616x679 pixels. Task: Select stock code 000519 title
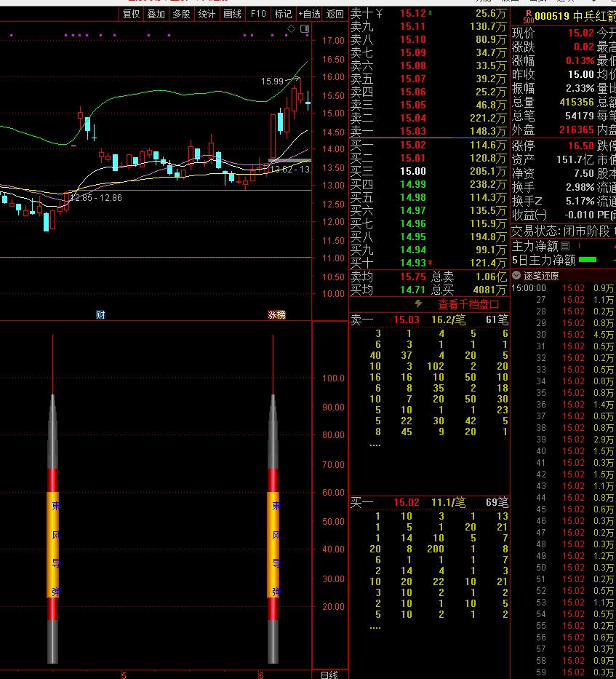(552, 17)
